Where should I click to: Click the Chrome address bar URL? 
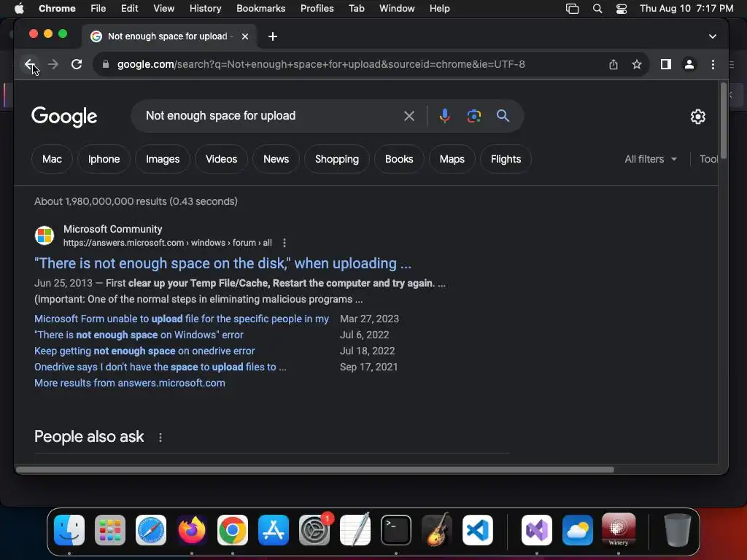[x=321, y=64]
